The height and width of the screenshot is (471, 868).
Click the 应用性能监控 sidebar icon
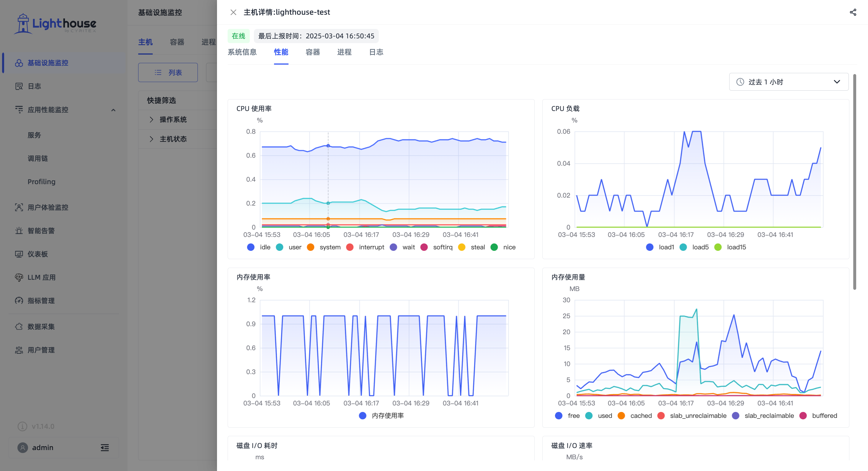pyautogui.click(x=19, y=110)
